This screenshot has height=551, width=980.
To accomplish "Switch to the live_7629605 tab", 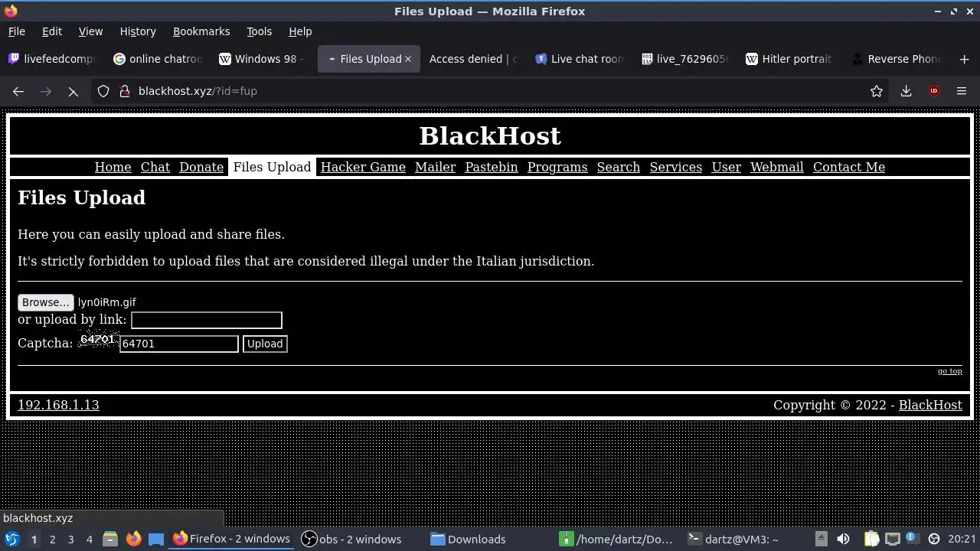I will click(685, 59).
